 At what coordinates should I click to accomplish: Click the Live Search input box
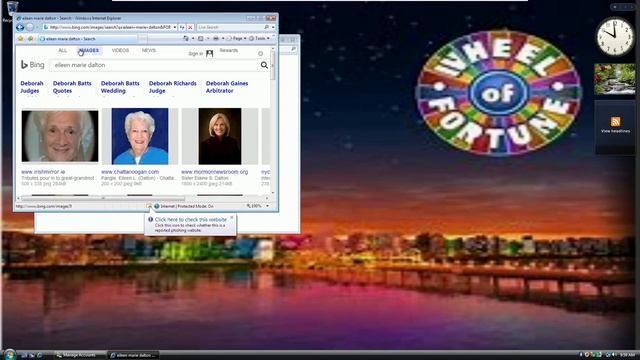pyautogui.click(x=230, y=27)
